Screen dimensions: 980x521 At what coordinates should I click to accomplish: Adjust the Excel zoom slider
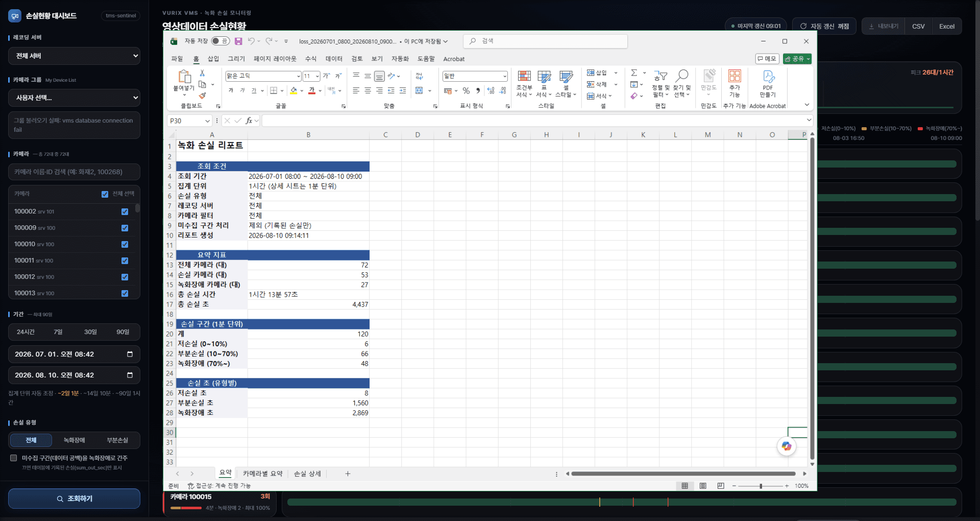[761, 486]
